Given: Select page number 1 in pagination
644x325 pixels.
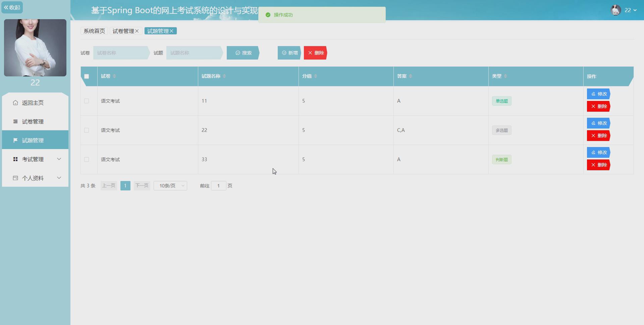Looking at the screenshot, I should pyautogui.click(x=125, y=186).
